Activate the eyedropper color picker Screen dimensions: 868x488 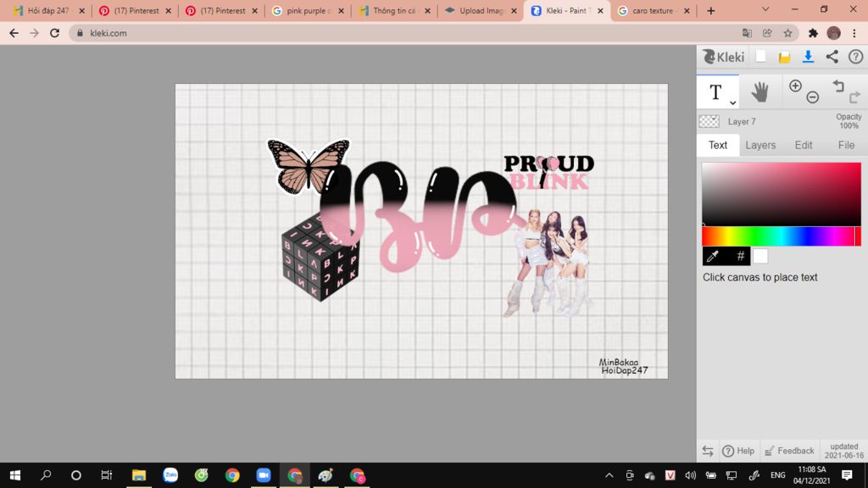click(714, 256)
